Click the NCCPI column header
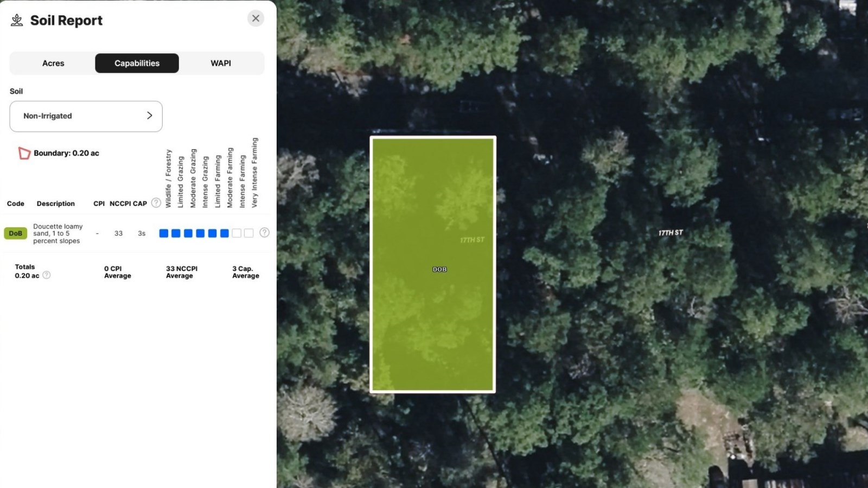Image resolution: width=868 pixels, height=488 pixels. [120, 204]
